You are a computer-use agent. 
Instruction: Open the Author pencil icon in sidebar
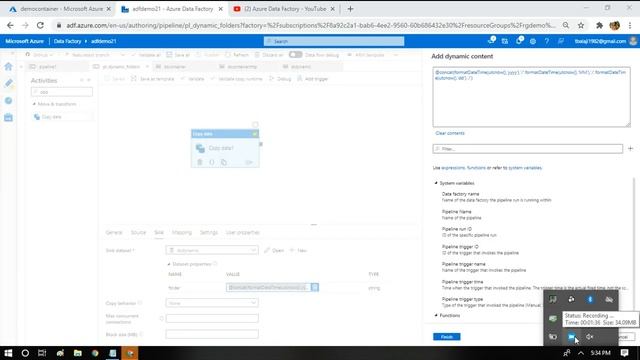coord(9,83)
